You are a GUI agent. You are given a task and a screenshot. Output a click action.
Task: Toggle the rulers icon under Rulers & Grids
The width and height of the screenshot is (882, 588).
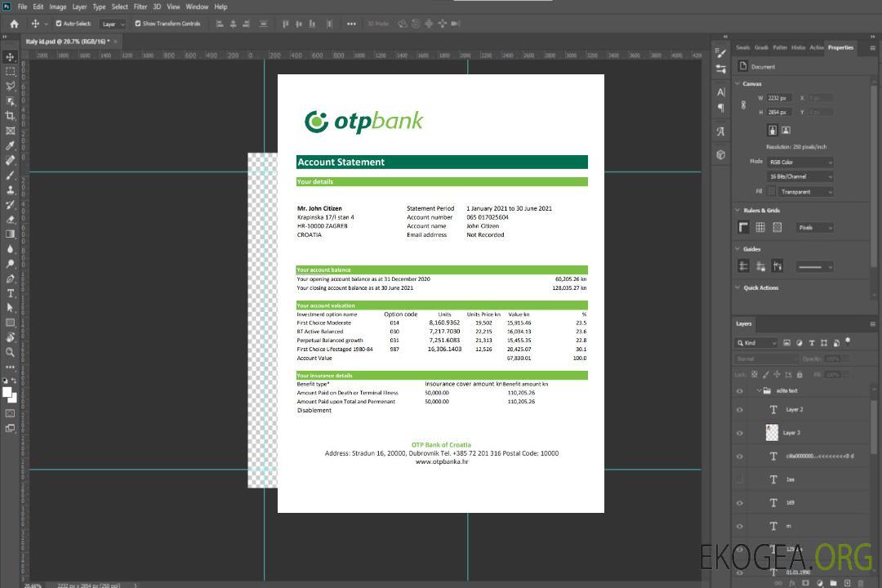tap(744, 227)
